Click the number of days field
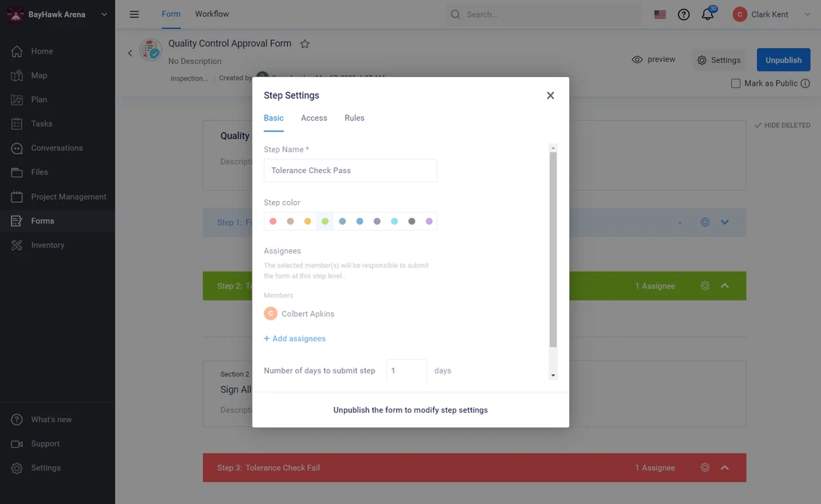The width and height of the screenshot is (821, 504). 406,370
